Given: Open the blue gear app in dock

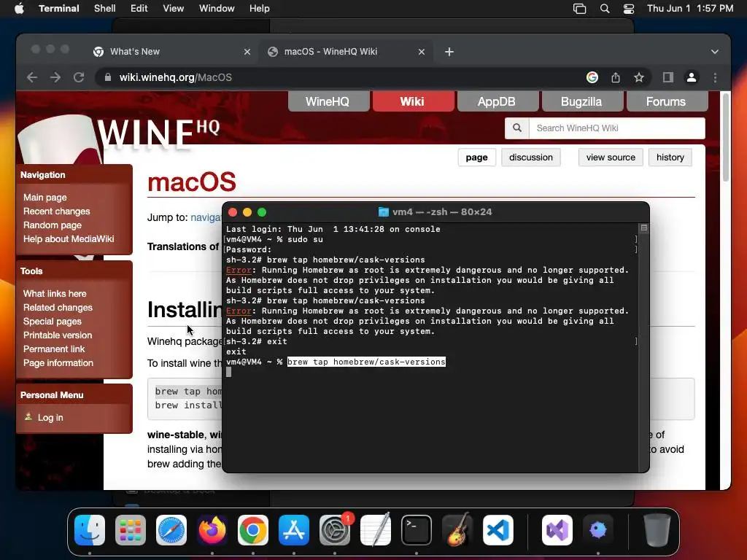Looking at the screenshot, I should tap(598, 530).
